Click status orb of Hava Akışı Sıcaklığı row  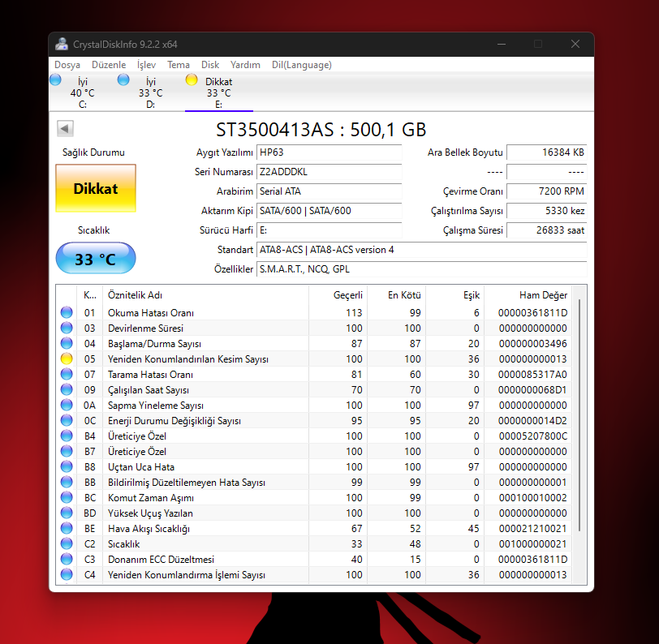click(x=67, y=528)
